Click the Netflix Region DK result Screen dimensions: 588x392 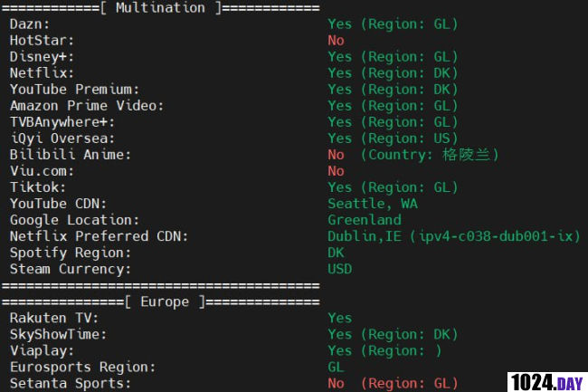point(393,72)
